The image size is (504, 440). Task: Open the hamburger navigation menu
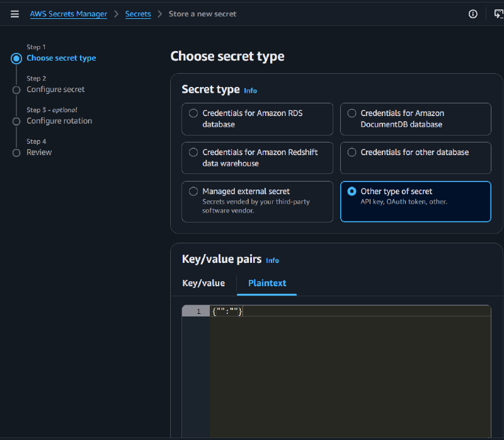(x=14, y=14)
